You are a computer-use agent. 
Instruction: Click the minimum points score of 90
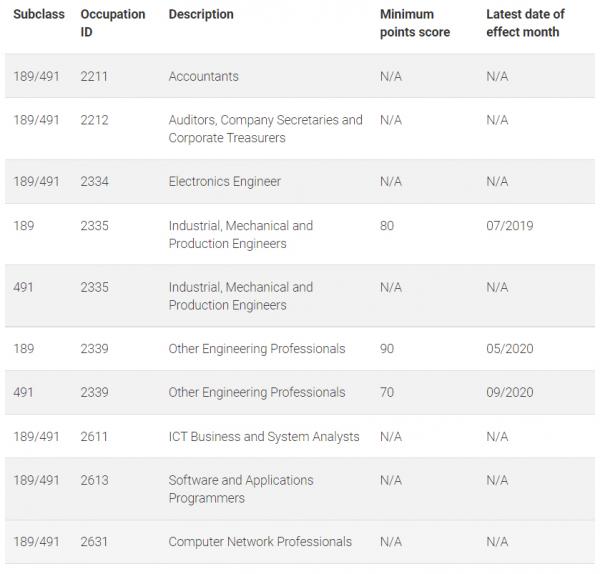(x=387, y=349)
